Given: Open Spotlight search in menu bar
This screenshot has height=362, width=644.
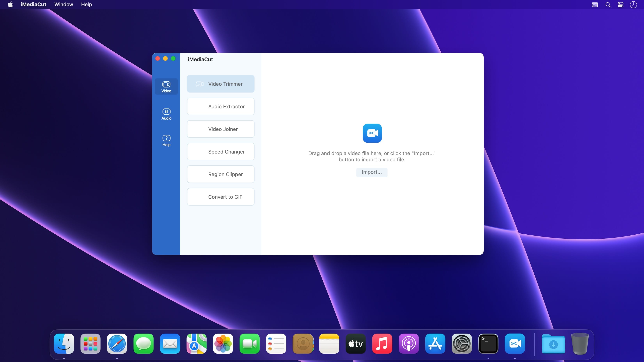Looking at the screenshot, I should pos(608,4).
